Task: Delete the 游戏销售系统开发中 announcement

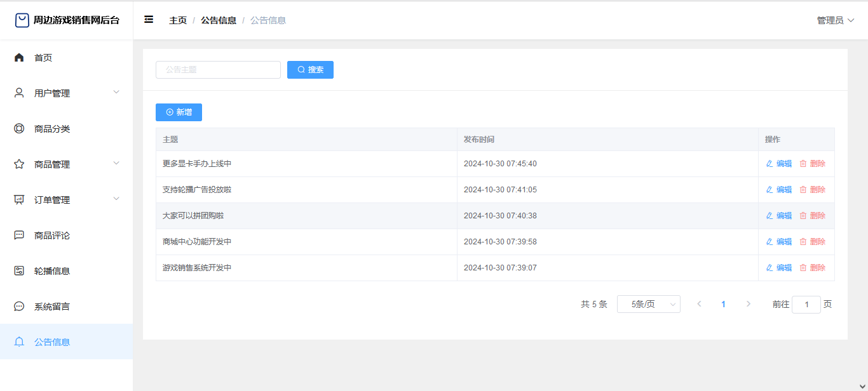Action: point(813,268)
